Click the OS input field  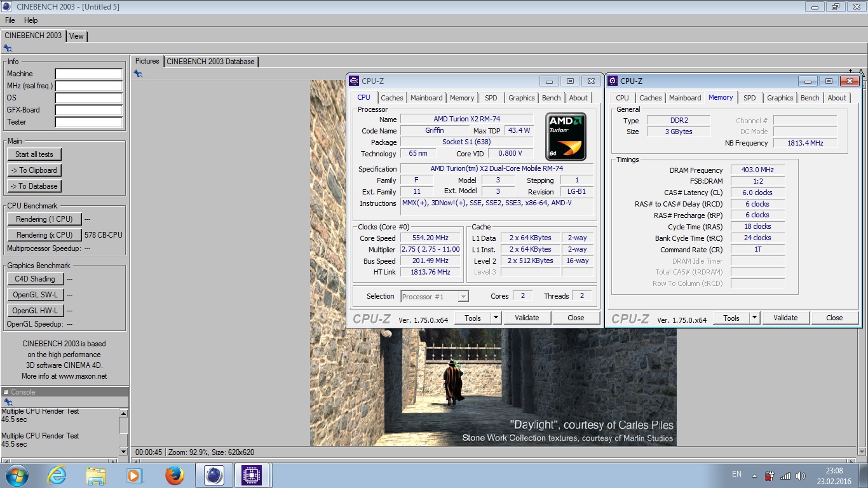pos(88,98)
